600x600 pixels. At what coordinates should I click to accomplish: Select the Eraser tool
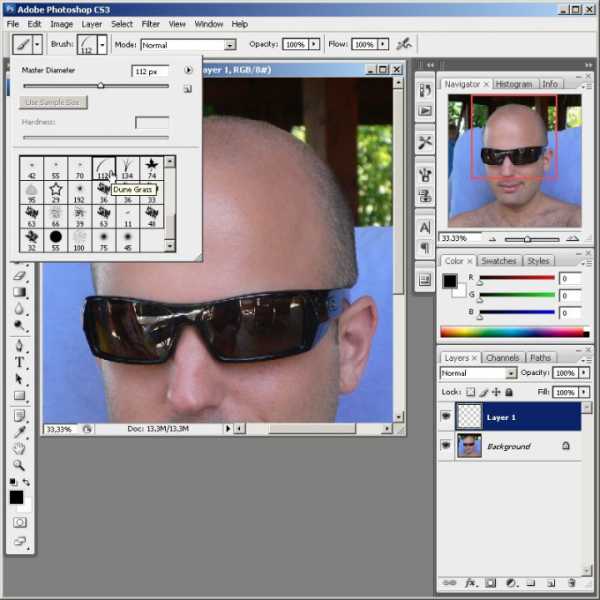pos(19,276)
